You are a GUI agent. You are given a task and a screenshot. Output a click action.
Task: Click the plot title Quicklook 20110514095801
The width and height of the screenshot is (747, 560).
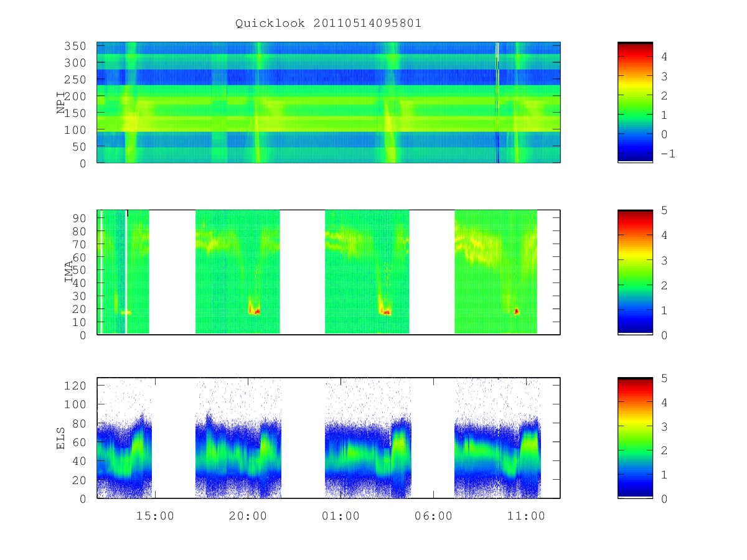coord(328,23)
